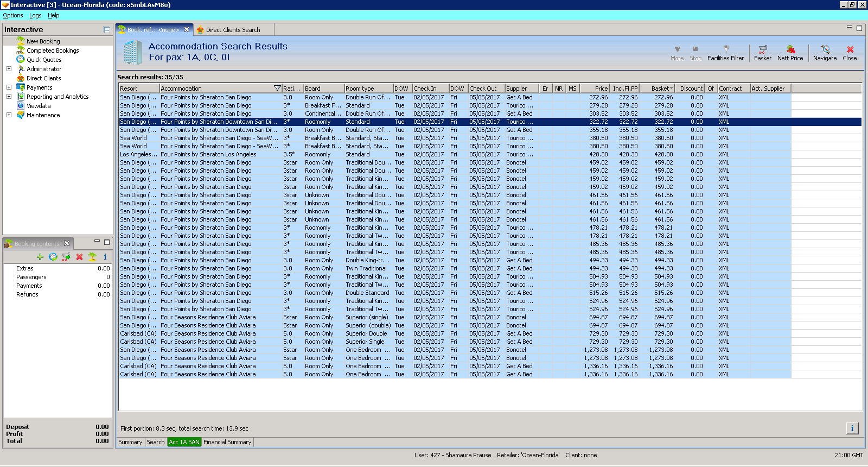Sort by the Check In column header
This screenshot has height=467, width=868.
431,89
